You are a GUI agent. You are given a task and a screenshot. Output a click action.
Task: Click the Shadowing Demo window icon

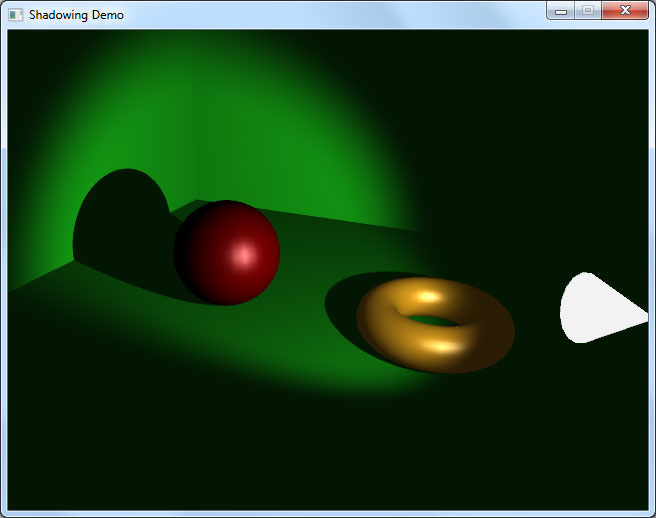pyautogui.click(x=15, y=15)
